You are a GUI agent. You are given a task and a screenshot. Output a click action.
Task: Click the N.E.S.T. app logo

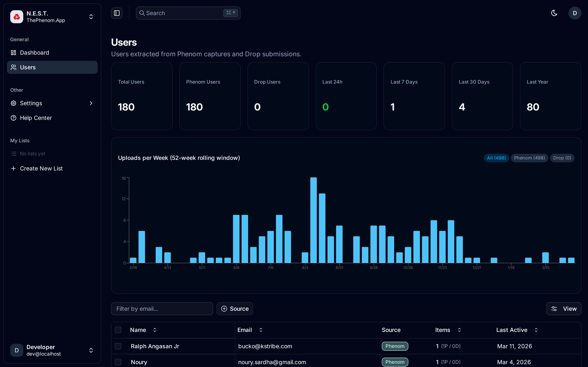pyautogui.click(x=17, y=17)
